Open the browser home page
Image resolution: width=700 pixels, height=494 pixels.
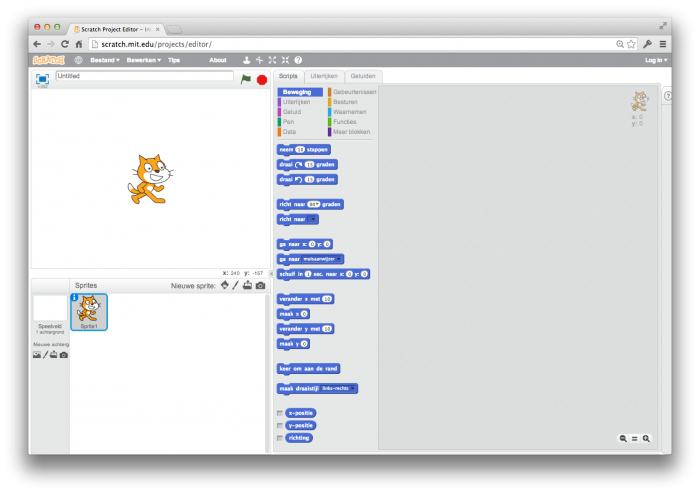point(79,44)
